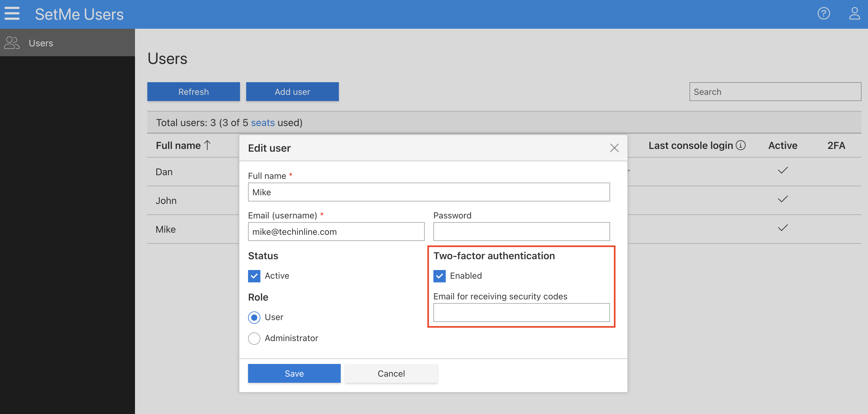Click the Refresh button
Viewport: 868px width, 414px height.
193,92
